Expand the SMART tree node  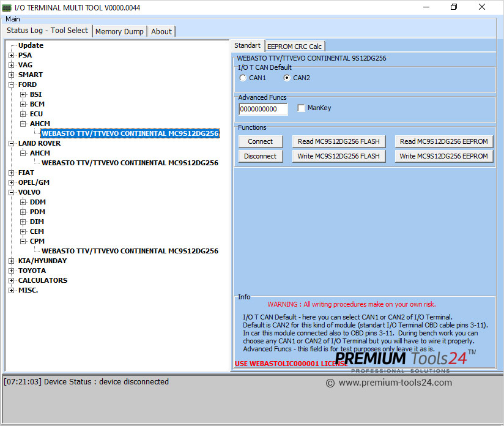coord(11,75)
